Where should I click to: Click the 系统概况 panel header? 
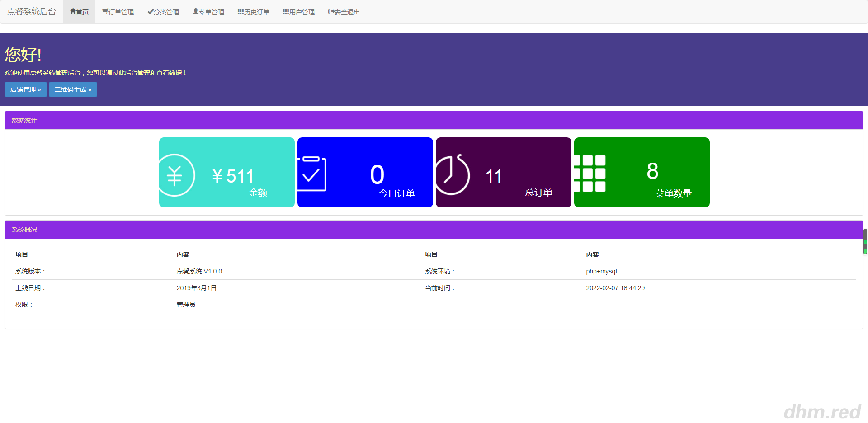[x=434, y=230]
